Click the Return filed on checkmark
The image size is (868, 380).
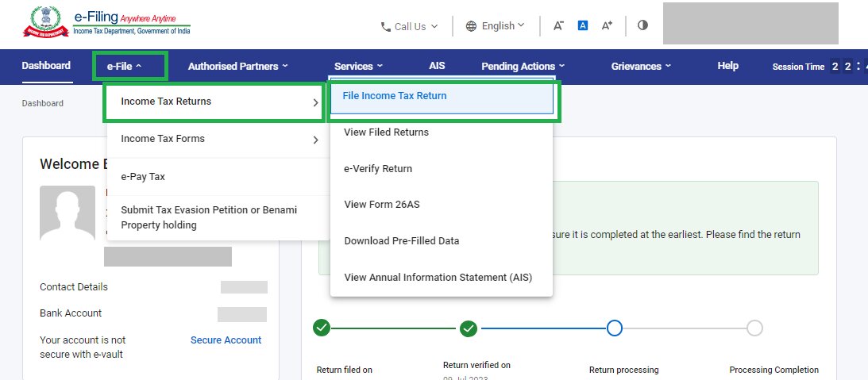coord(321,328)
